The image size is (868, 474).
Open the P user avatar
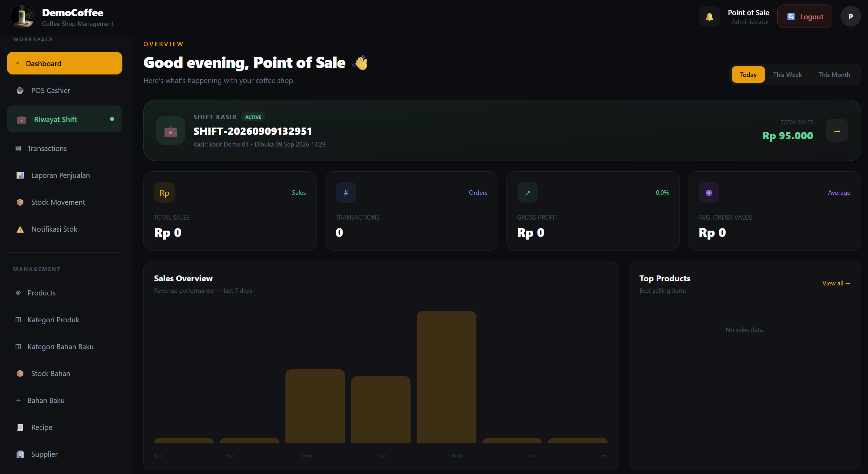coord(850,16)
